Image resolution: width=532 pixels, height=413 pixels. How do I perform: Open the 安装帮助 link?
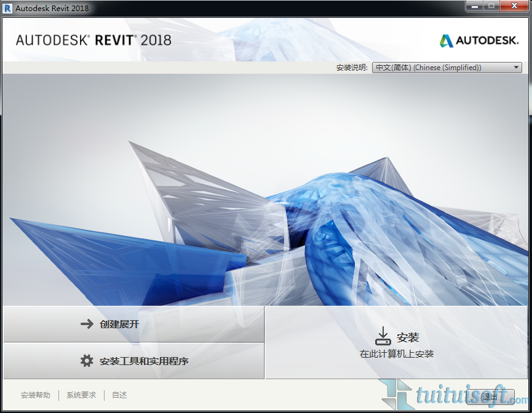[36, 395]
